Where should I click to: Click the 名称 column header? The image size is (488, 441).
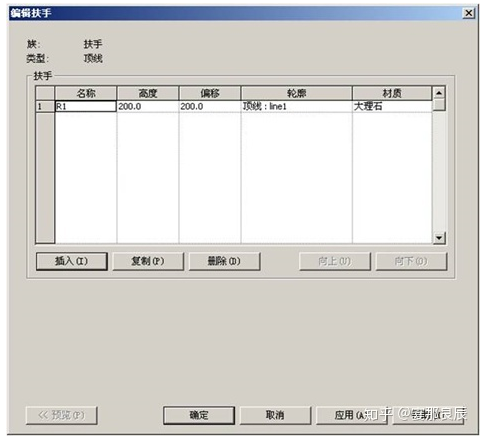click(x=86, y=93)
